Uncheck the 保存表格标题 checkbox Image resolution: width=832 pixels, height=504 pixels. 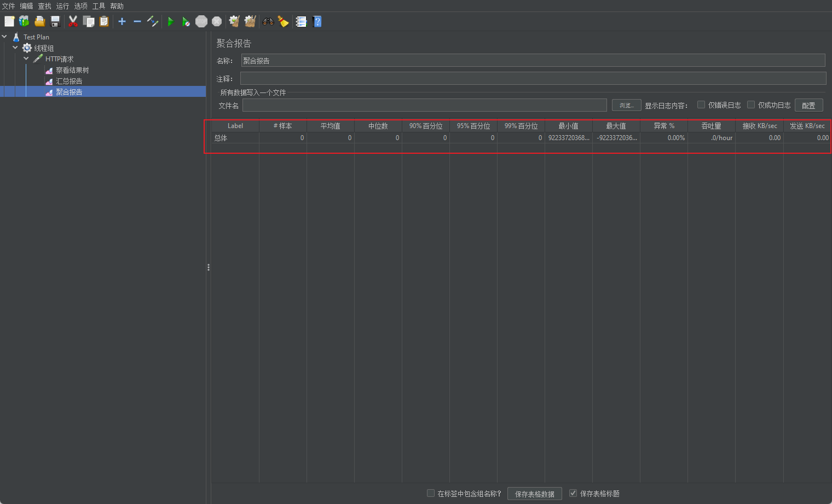click(x=573, y=493)
